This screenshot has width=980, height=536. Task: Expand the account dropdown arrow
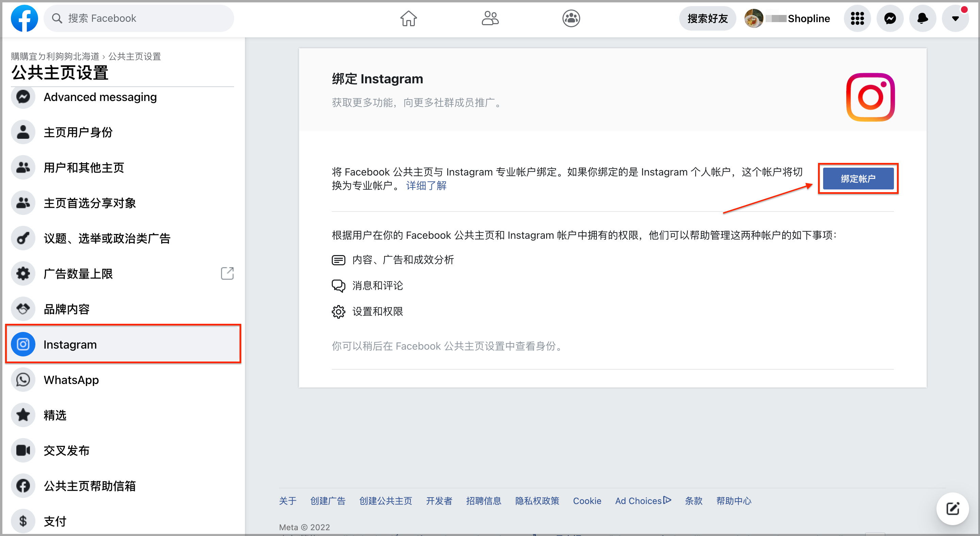coord(955,18)
